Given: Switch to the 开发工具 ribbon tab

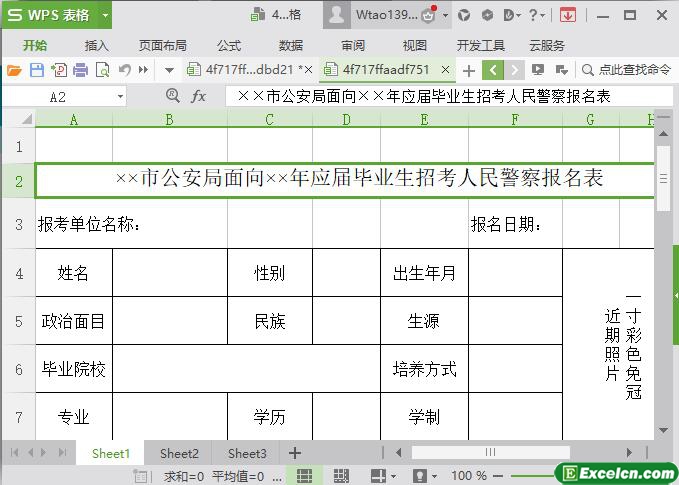Looking at the screenshot, I should tap(481, 45).
